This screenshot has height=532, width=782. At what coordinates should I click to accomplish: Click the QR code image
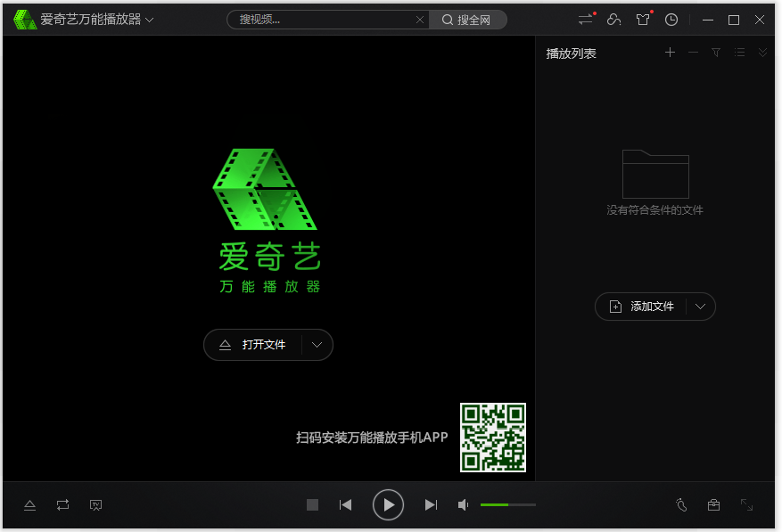(493, 438)
